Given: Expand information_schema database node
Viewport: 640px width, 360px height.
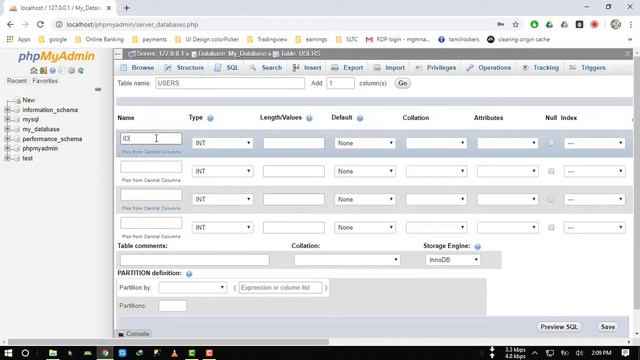Looking at the screenshot, I should tap(7, 110).
